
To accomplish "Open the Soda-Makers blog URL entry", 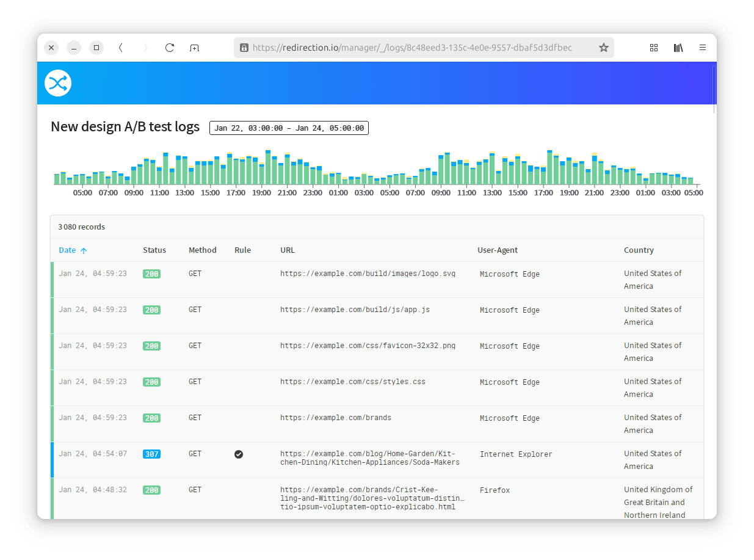I will [370, 458].
